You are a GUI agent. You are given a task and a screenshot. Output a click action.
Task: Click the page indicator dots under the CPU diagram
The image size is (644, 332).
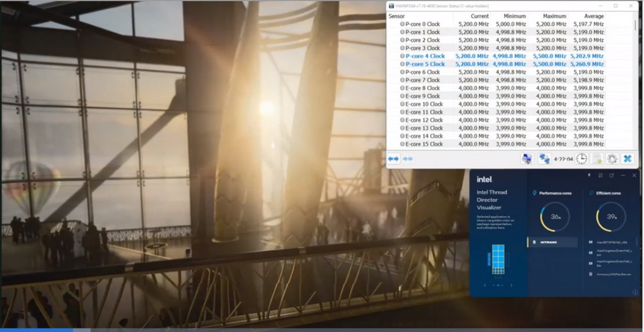click(498, 285)
